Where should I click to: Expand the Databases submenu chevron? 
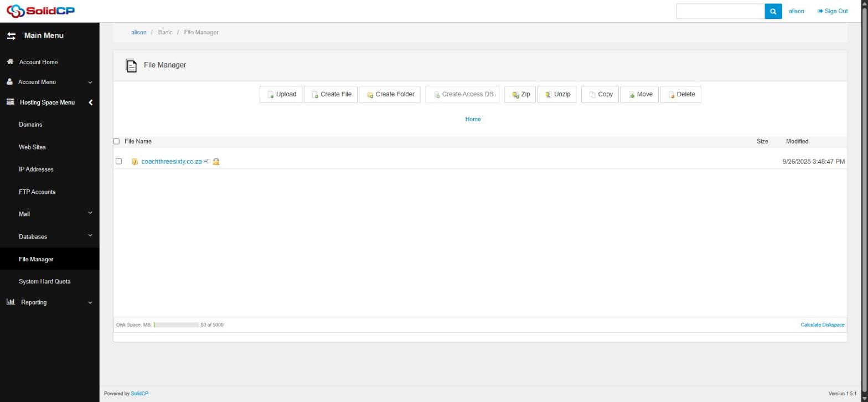pyautogui.click(x=90, y=235)
